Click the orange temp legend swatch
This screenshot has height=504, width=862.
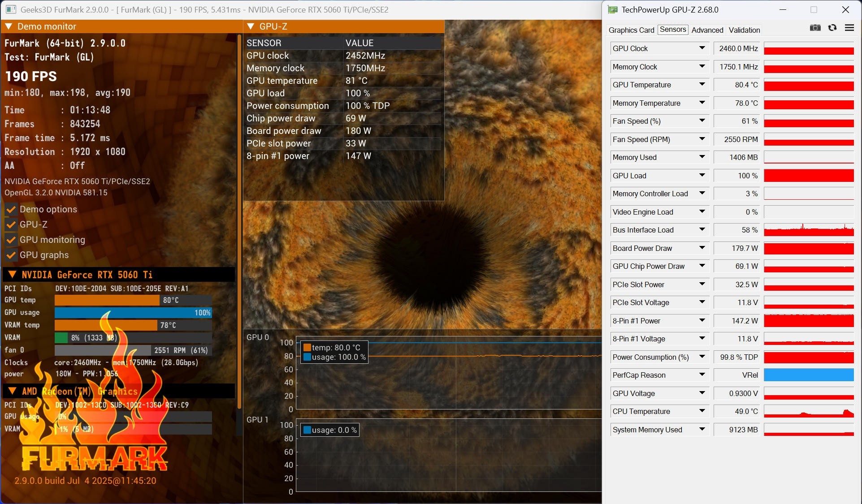(307, 347)
